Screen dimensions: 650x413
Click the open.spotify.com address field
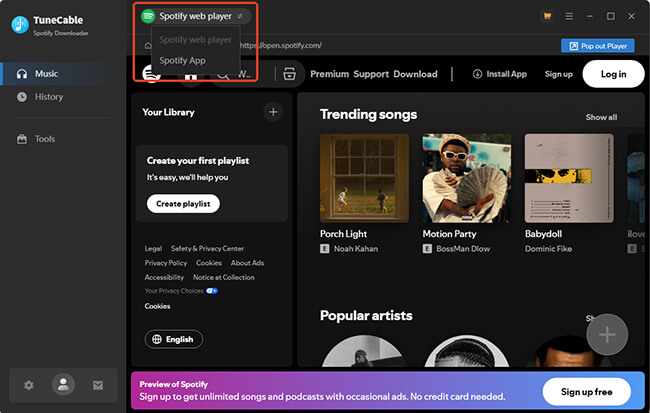tap(281, 46)
